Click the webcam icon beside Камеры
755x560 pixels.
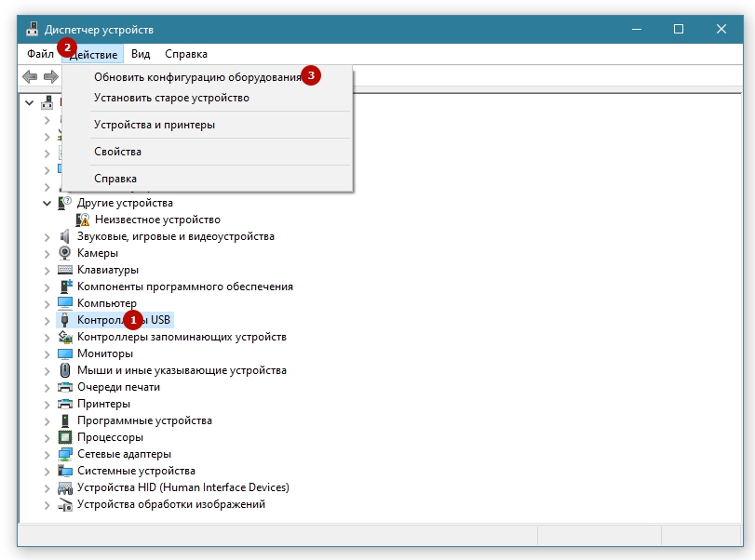click(x=64, y=253)
